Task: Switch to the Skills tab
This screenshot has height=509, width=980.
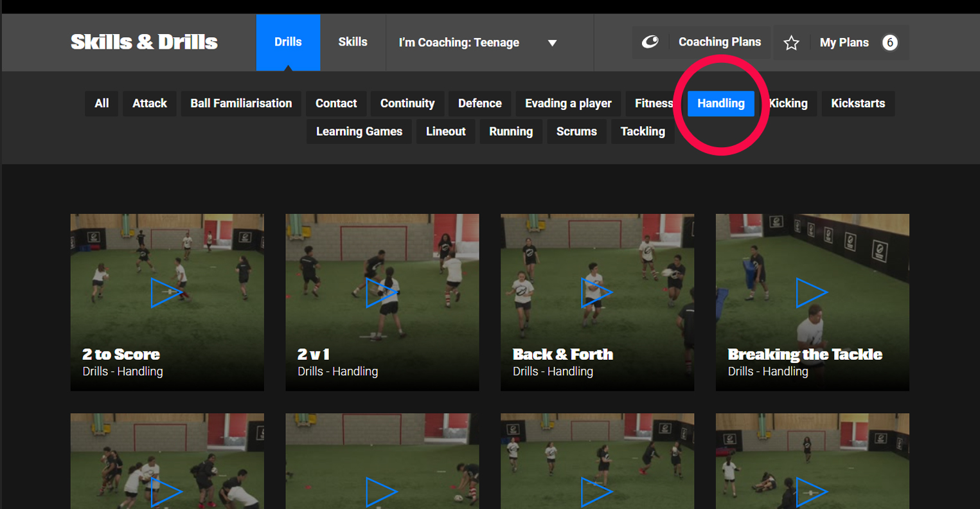Action: coord(353,42)
